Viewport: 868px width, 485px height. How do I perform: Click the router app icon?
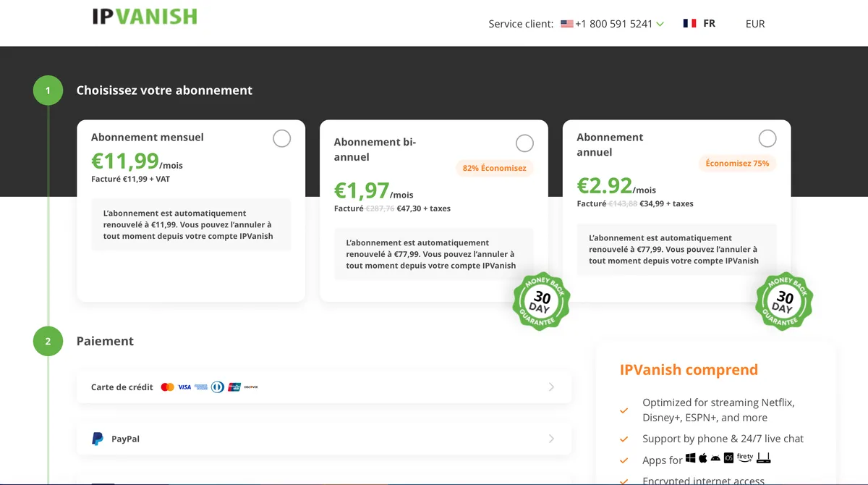tap(764, 458)
